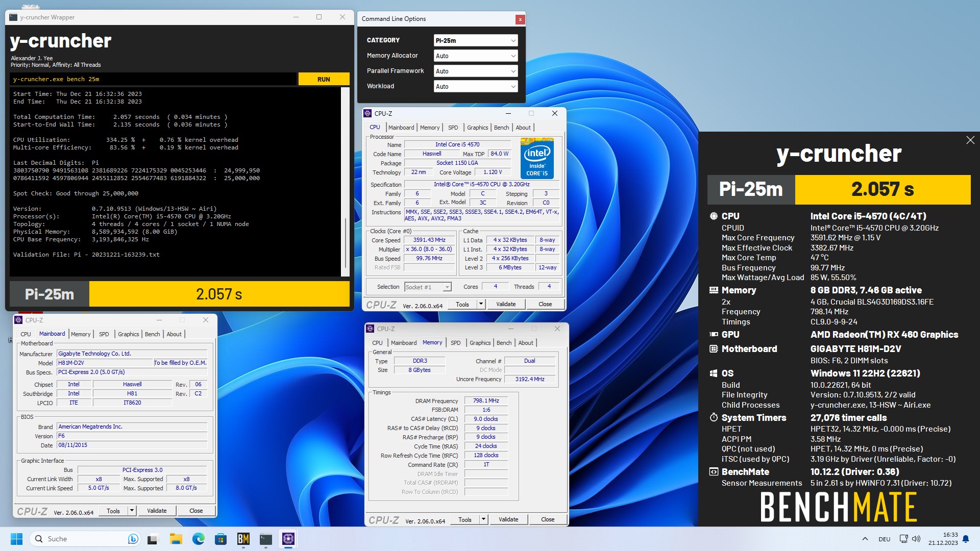980x551 pixels.
Task: Click Close in Memory CPU-Z window
Action: coord(548,519)
